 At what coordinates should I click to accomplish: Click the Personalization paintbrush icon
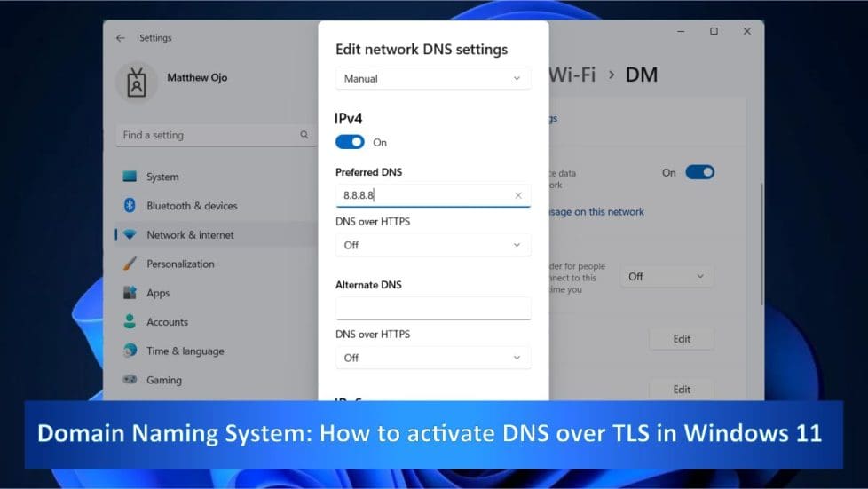[x=130, y=264]
